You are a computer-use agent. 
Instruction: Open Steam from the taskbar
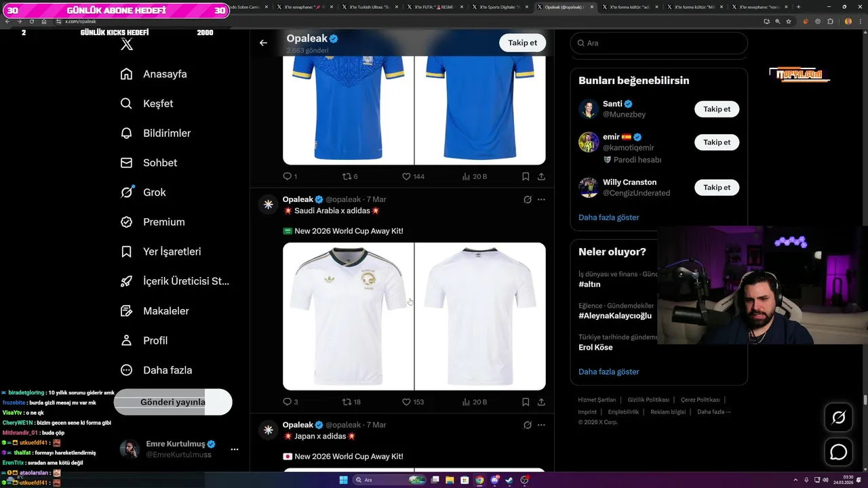tap(509, 480)
